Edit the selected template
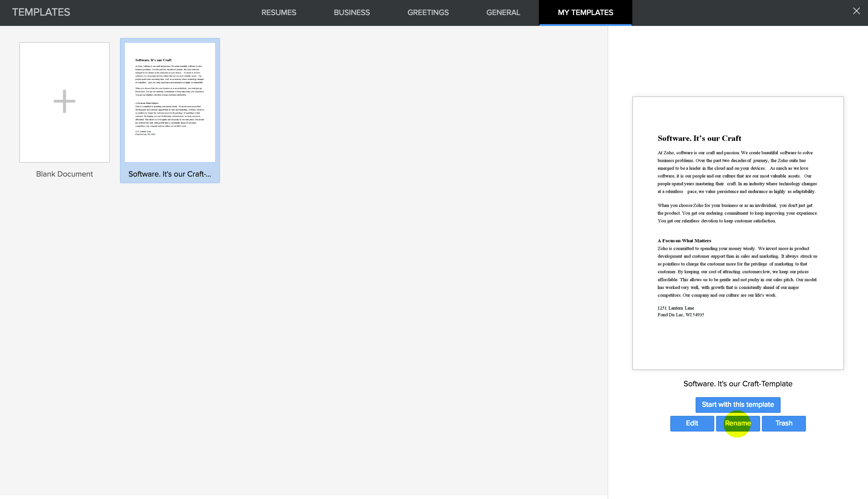 [x=692, y=423]
